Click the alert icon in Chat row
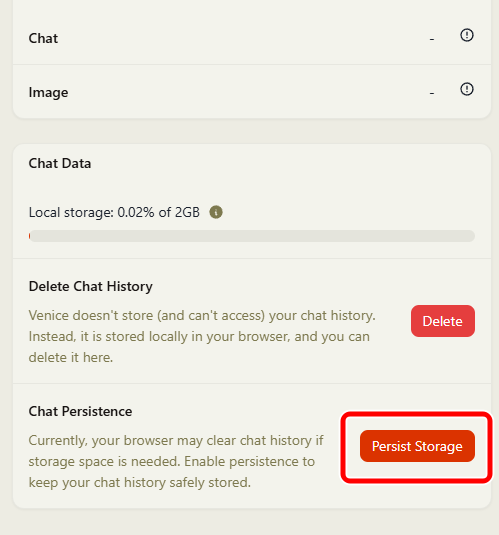The image size is (499, 535). (x=467, y=35)
